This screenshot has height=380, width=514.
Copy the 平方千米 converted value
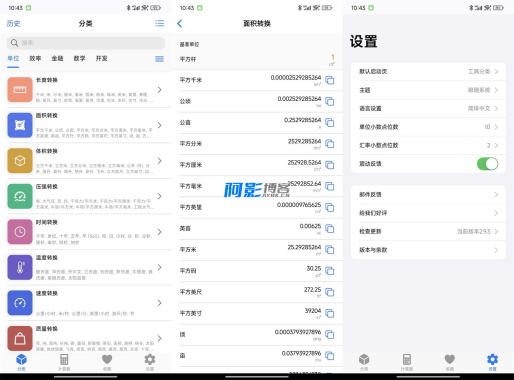(330, 80)
